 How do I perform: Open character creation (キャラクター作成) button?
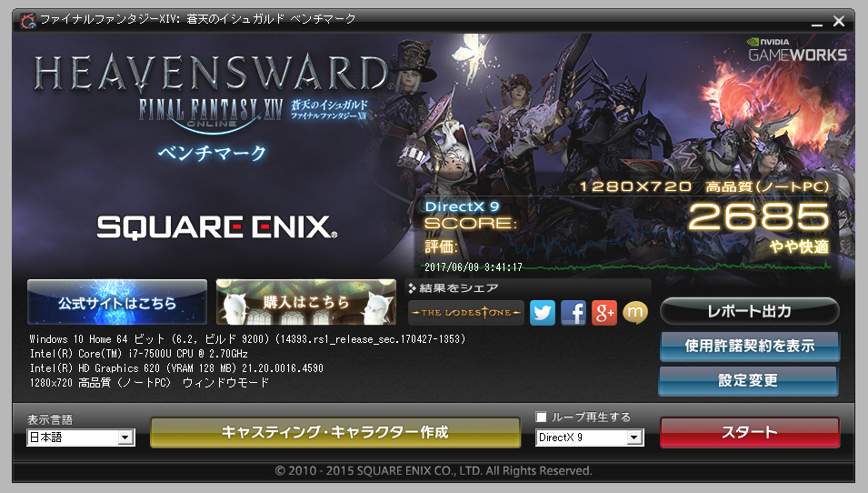point(335,432)
